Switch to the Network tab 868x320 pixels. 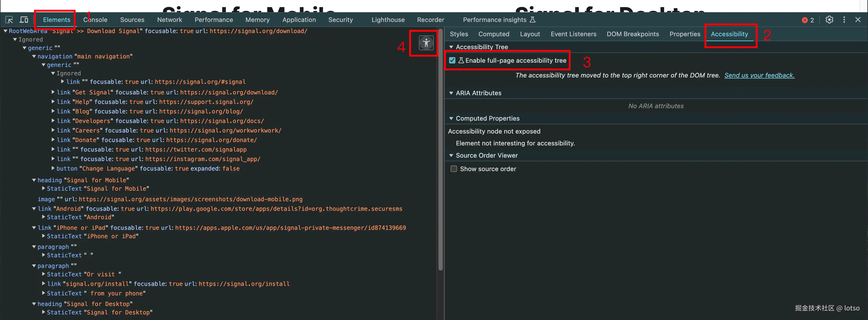click(x=170, y=20)
